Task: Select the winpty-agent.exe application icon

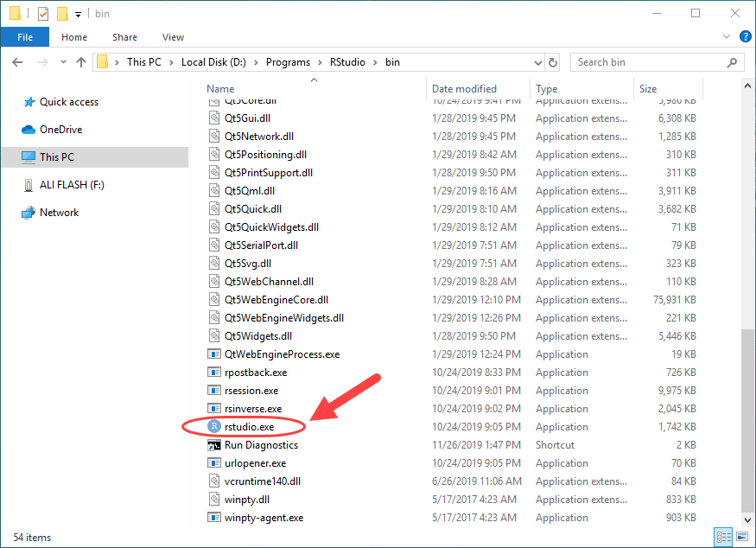Action: [214, 518]
